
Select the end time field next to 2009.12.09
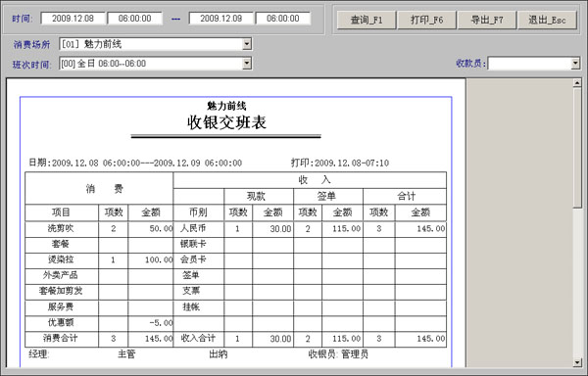(x=283, y=19)
